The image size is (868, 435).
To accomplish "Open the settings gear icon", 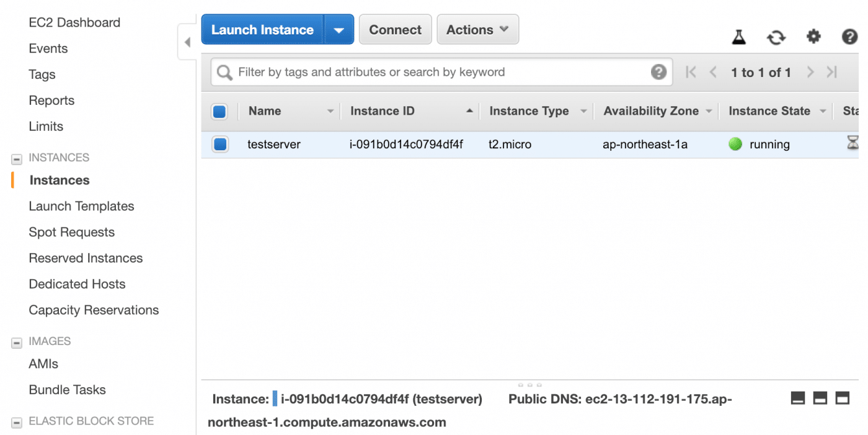I will coord(813,37).
